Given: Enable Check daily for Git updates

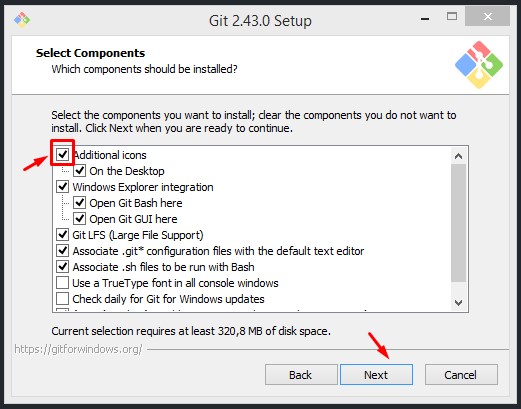Looking at the screenshot, I should point(62,299).
